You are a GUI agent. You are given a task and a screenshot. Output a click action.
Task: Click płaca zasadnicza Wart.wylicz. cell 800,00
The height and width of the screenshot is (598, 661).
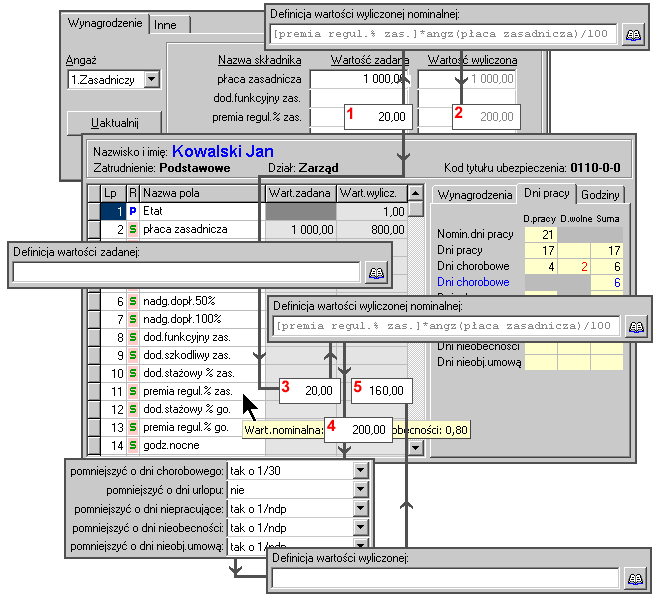click(372, 230)
